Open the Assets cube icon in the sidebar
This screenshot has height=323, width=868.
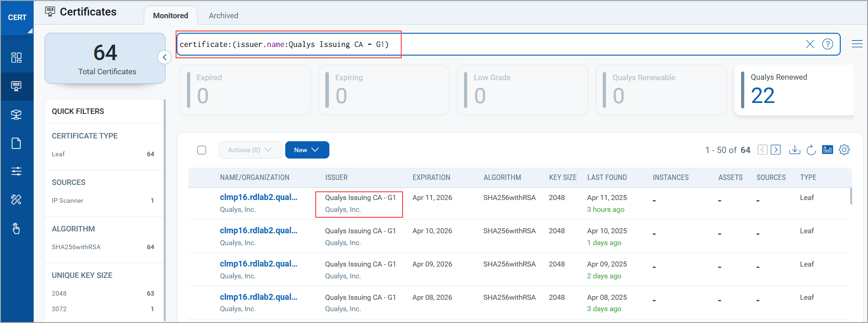click(x=16, y=114)
